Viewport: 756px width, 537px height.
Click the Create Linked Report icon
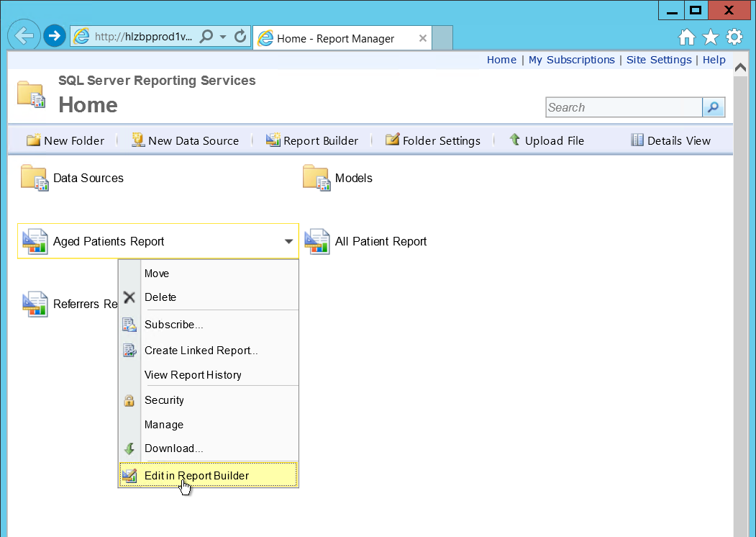point(129,351)
